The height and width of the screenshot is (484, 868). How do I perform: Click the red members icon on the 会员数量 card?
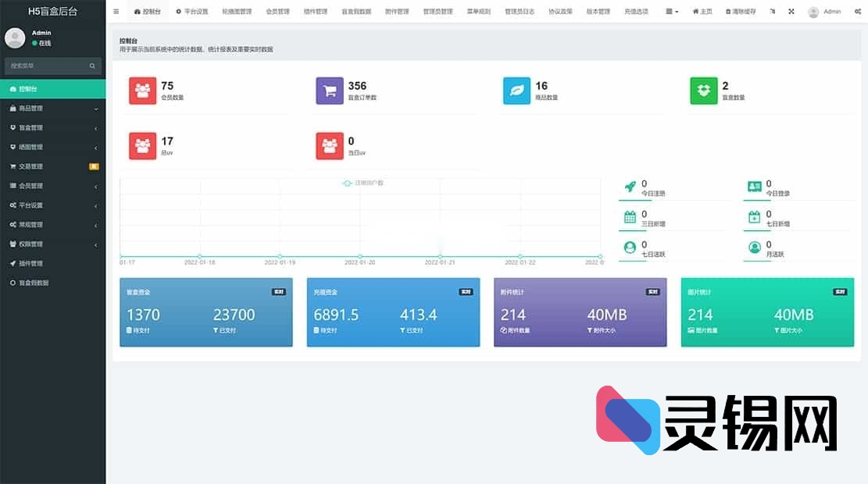(x=142, y=91)
